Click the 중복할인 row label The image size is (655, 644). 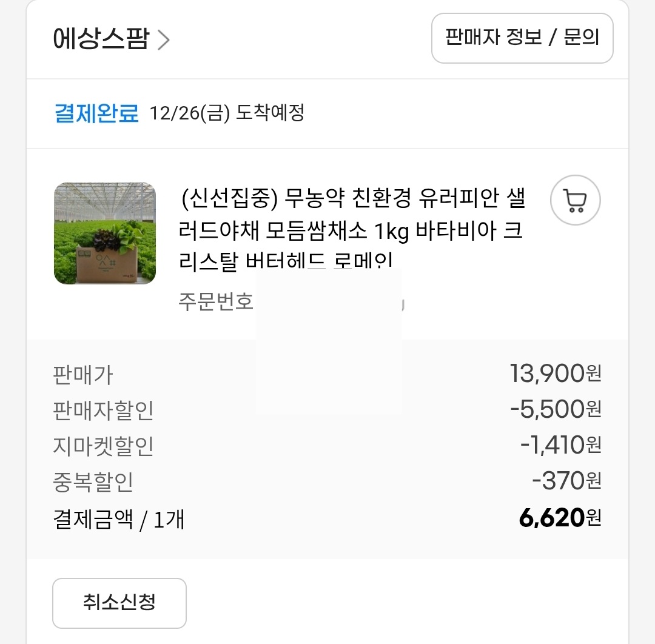pos(93,482)
